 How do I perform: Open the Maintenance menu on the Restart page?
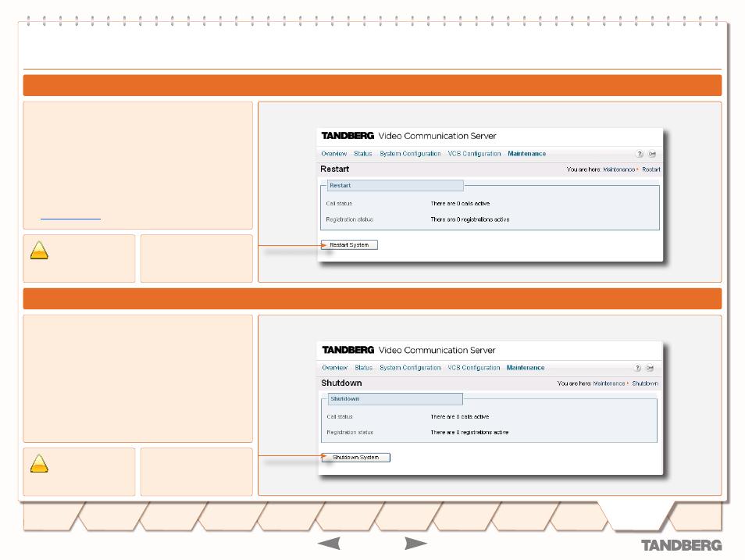point(526,154)
